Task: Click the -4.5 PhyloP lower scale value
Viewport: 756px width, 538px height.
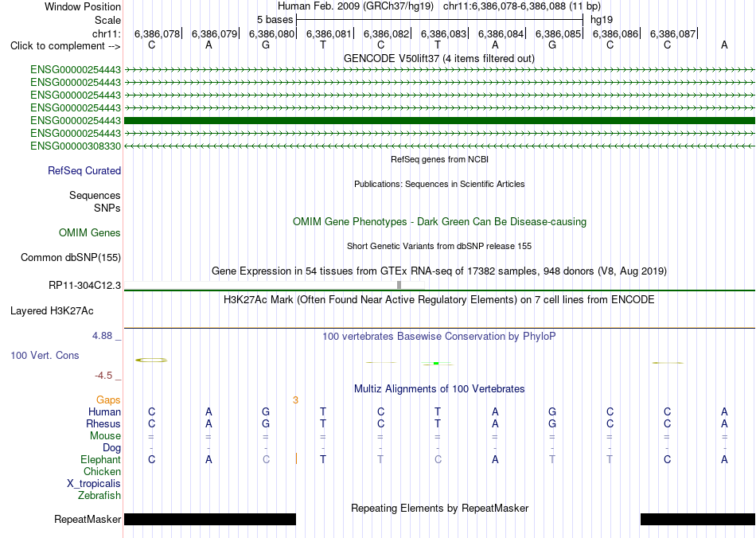Action: click(x=103, y=376)
